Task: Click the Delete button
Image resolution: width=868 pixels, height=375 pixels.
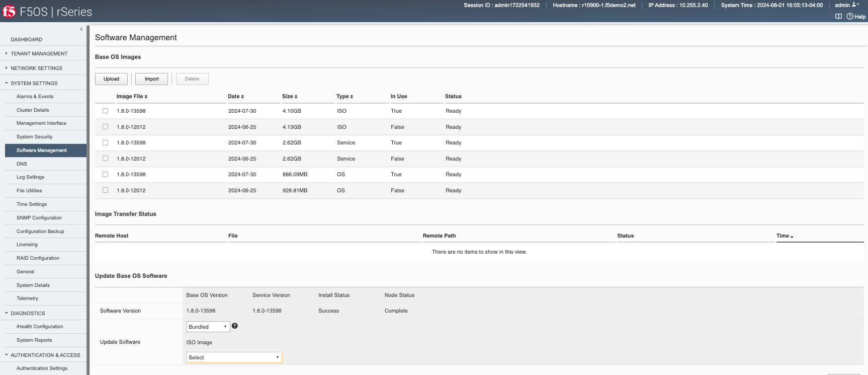Action: (192, 79)
